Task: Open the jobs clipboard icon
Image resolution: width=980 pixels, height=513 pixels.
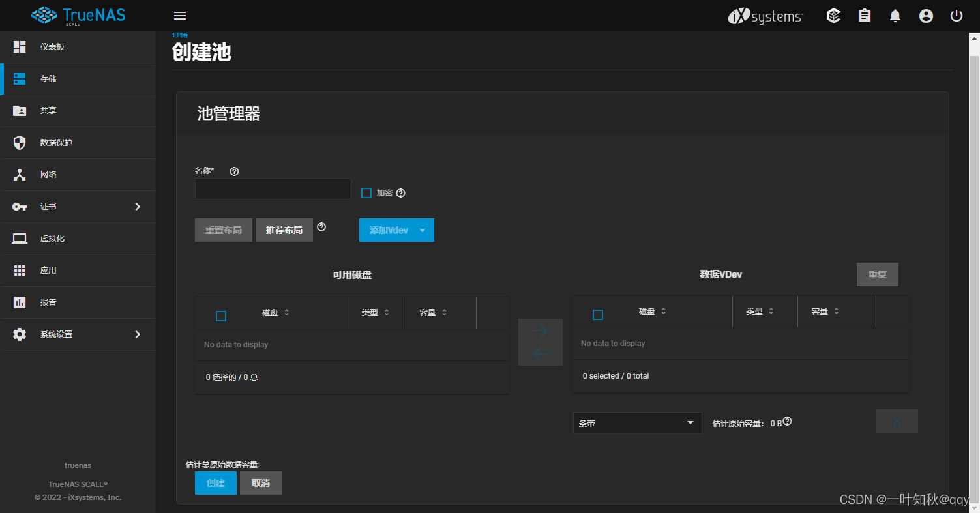Action: (x=865, y=16)
